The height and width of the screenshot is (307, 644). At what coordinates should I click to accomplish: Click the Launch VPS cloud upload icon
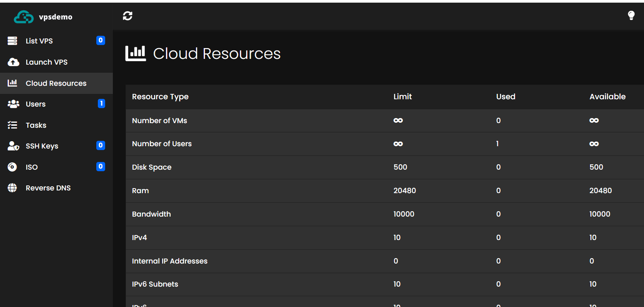pos(13,62)
